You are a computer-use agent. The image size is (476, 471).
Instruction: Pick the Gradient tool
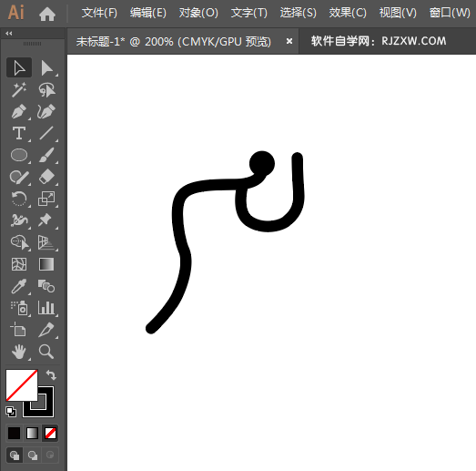pos(46,264)
